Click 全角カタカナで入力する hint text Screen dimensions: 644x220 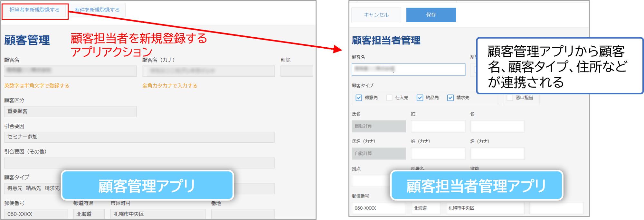coord(170,86)
